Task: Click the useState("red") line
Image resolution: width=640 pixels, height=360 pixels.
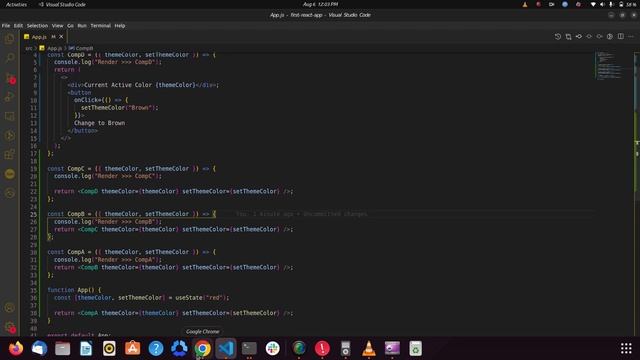Action: click(x=142, y=298)
